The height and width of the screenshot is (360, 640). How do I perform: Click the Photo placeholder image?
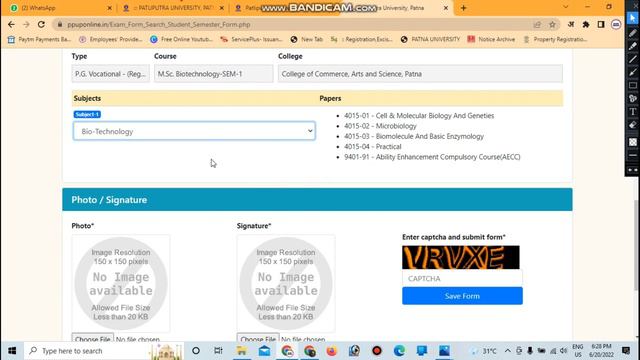(121, 284)
